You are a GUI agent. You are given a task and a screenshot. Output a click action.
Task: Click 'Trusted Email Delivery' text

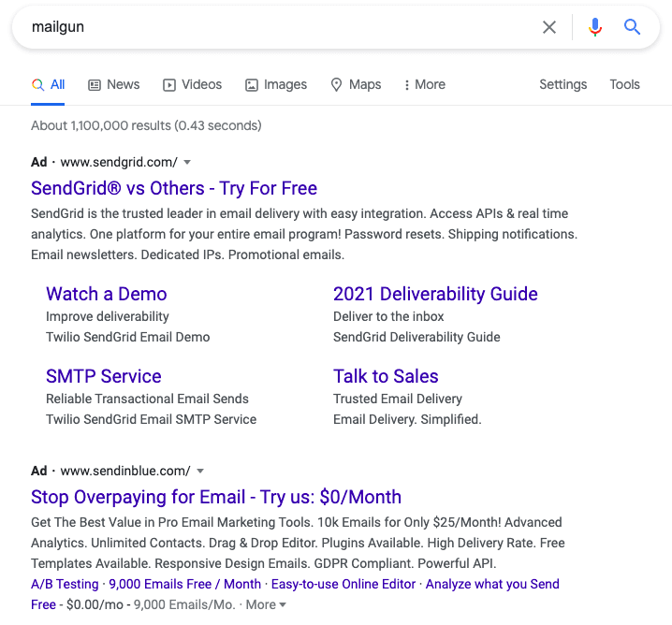coord(397,399)
